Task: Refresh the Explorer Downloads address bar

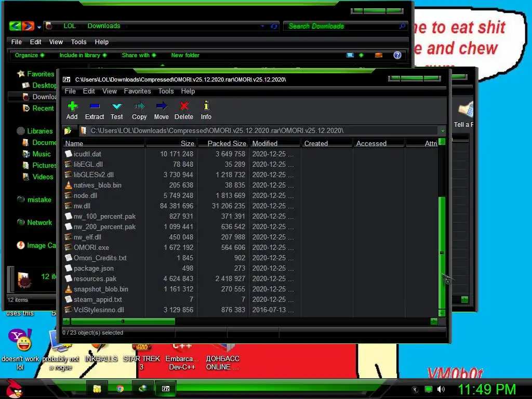Action: (274, 26)
